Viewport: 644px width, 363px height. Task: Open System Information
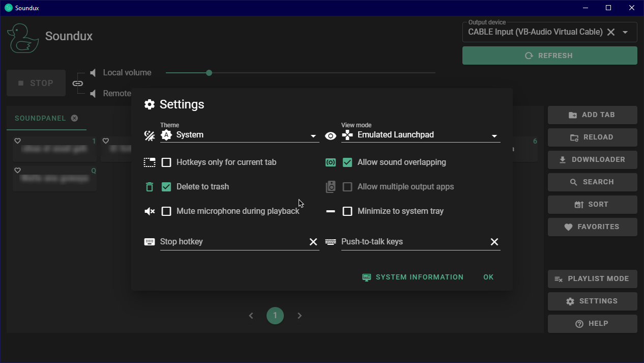point(413,277)
